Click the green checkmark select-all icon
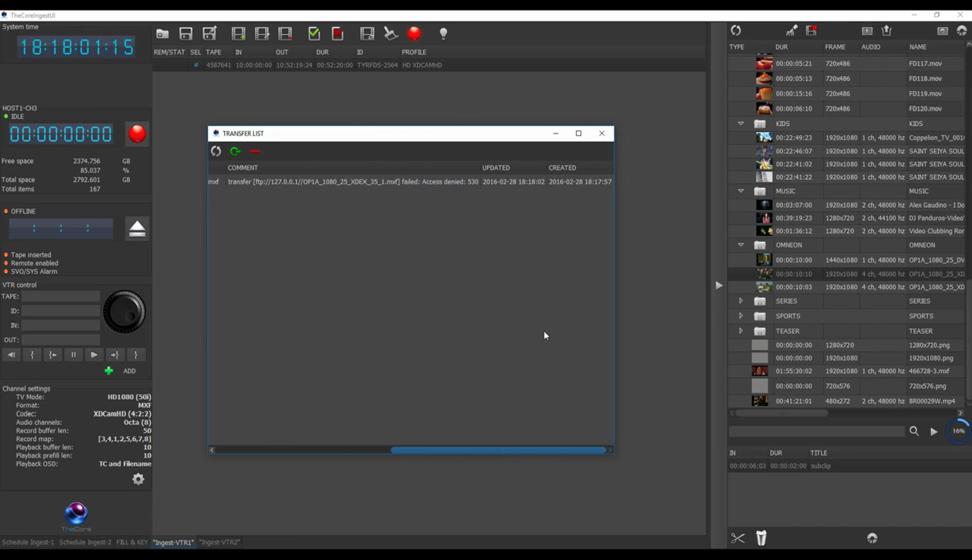This screenshot has height=560, width=972. tap(314, 33)
